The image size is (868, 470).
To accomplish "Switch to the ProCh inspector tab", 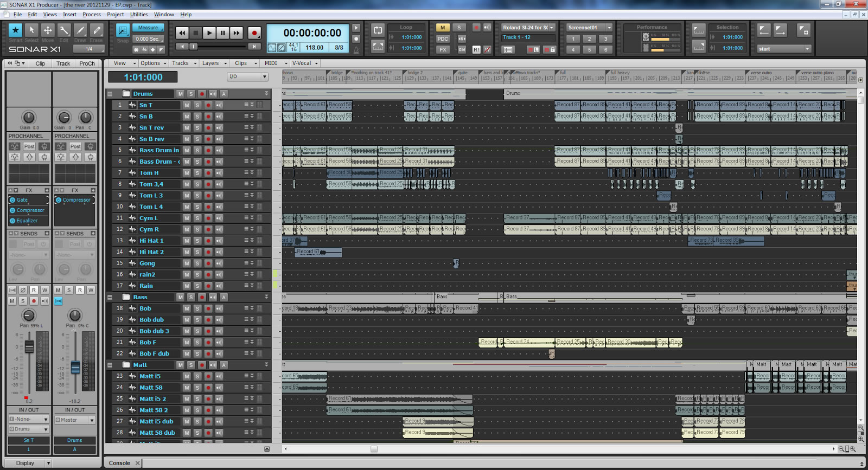I will coord(87,63).
